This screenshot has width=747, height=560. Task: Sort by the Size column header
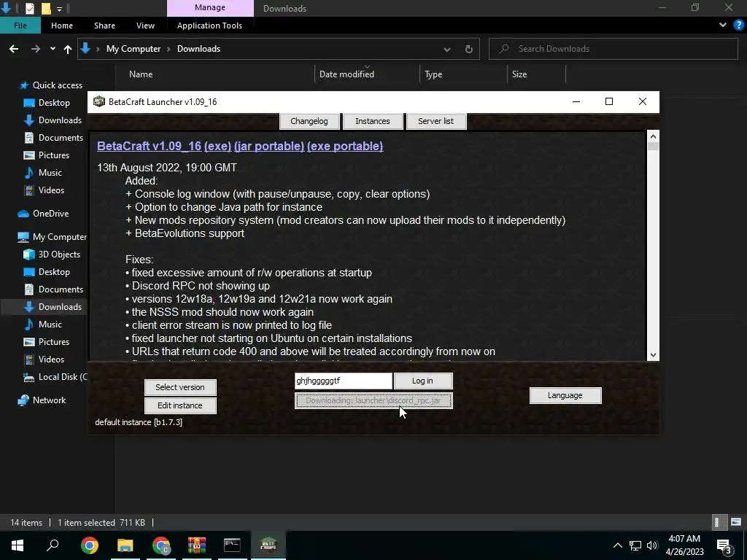pos(519,74)
